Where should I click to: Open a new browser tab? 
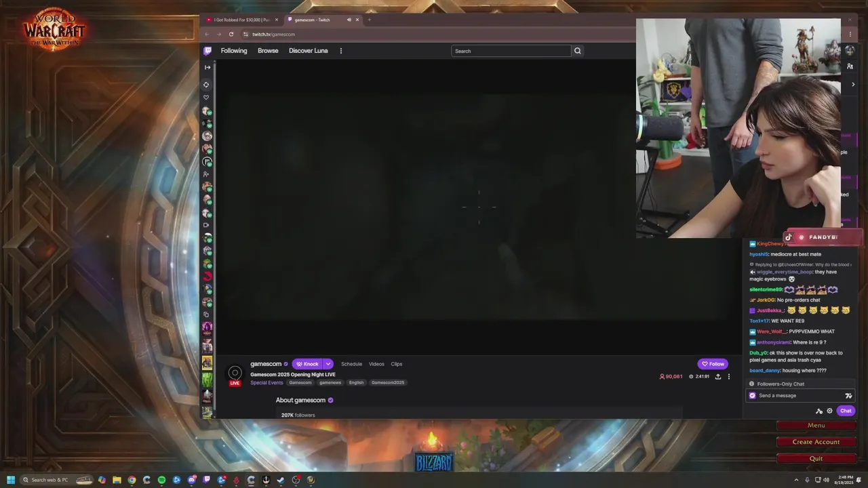pyautogui.click(x=370, y=20)
